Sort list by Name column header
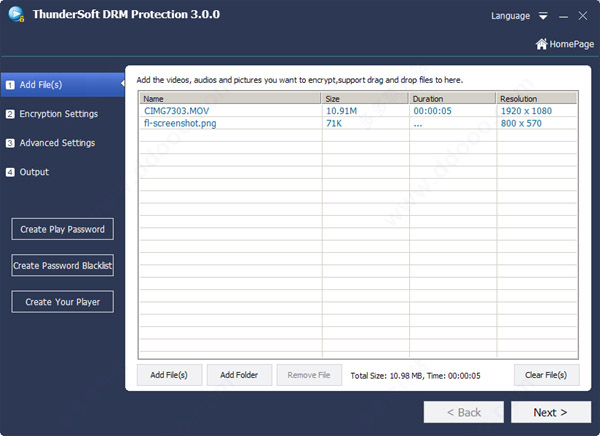600x436 pixels. click(230, 99)
